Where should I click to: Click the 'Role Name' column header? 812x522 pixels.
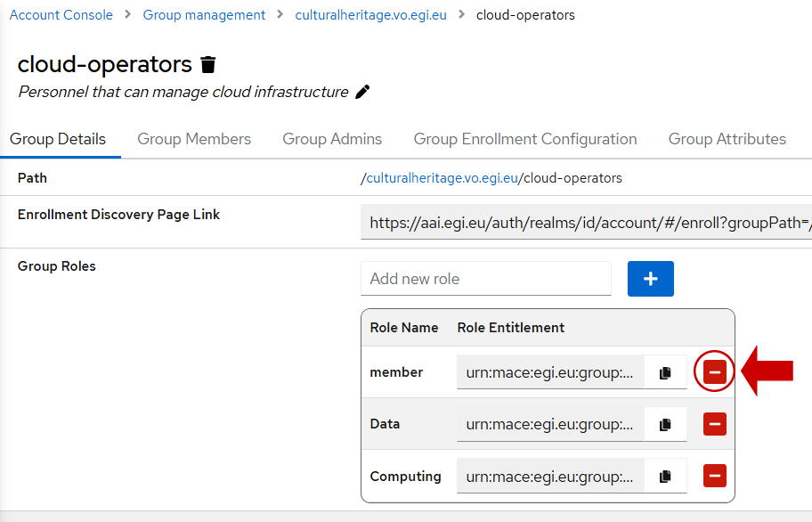tap(404, 328)
